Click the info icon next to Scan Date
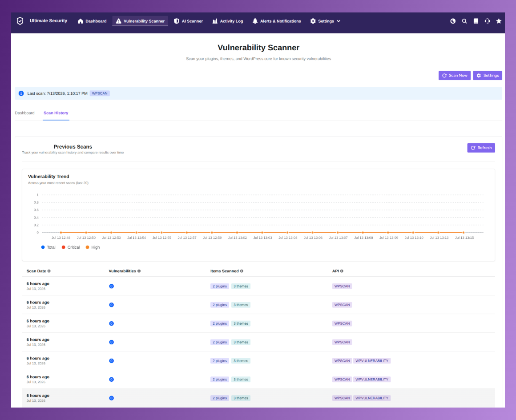516x420 pixels. pyautogui.click(x=49, y=271)
